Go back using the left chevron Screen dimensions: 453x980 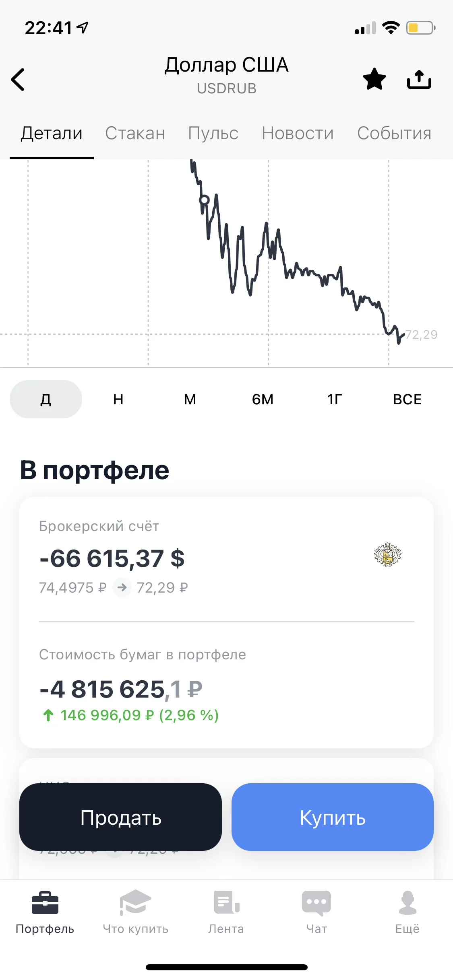18,79
